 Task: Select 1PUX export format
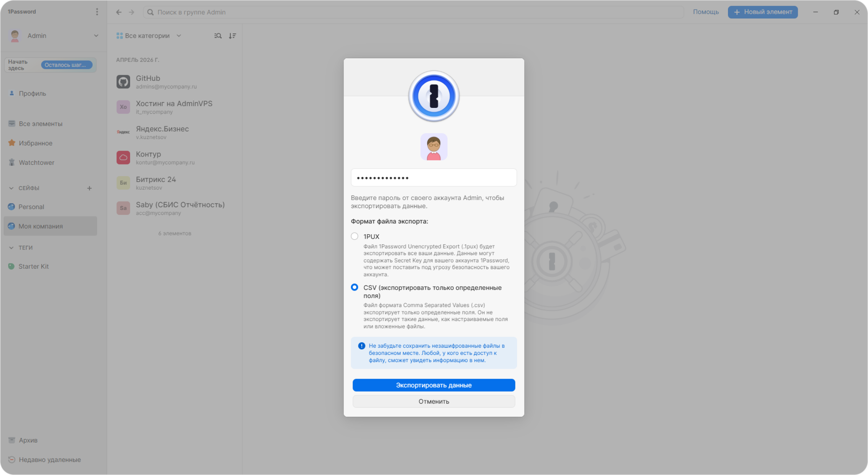click(x=355, y=236)
